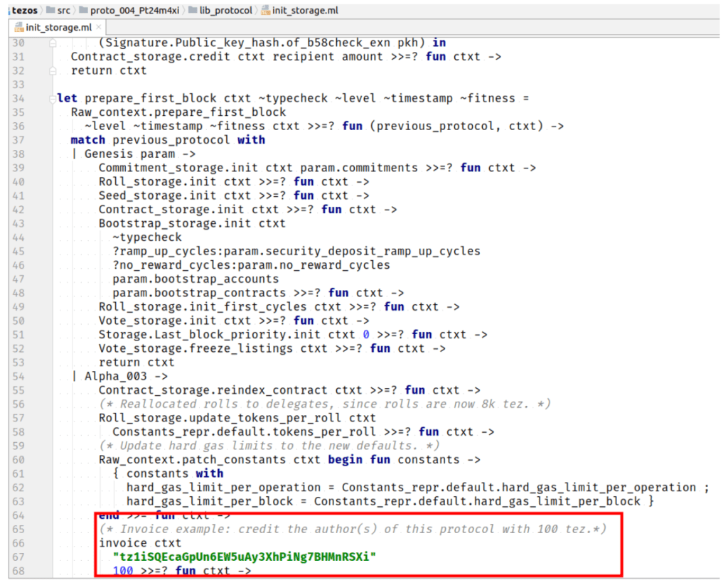Toggle the fold marker on line 30
This screenshot has height=585, width=728.
click(x=53, y=43)
